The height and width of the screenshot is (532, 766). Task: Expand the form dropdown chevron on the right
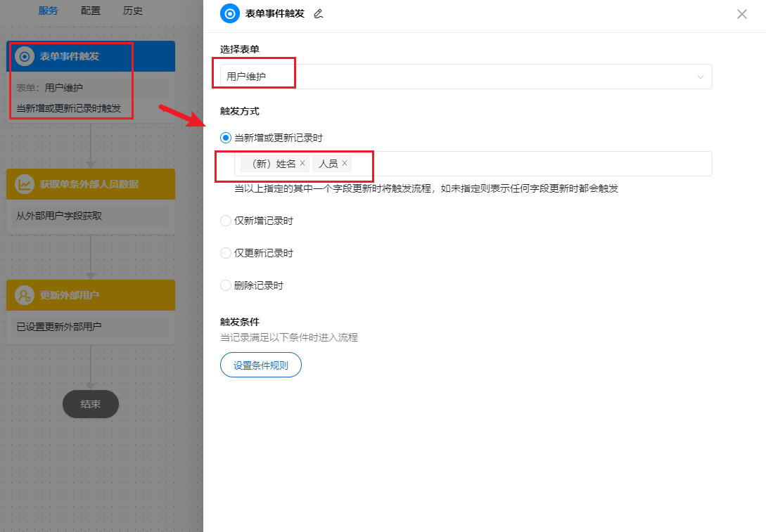click(700, 77)
